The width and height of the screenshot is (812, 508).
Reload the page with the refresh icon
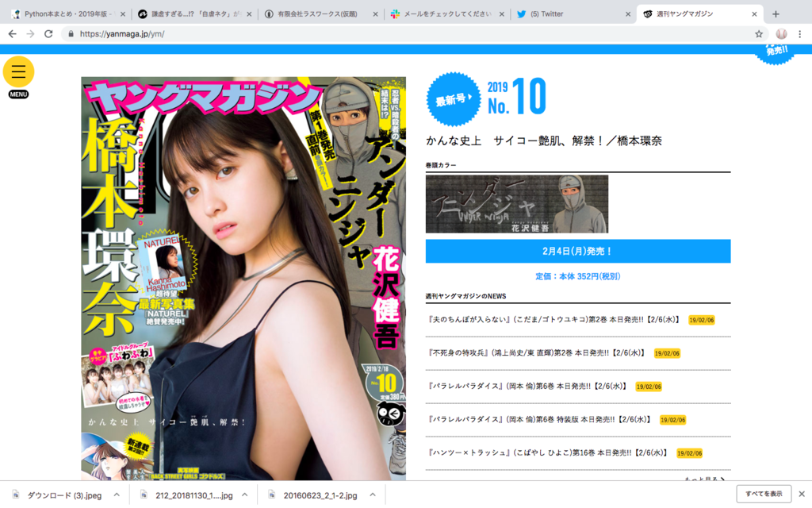pos(48,34)
